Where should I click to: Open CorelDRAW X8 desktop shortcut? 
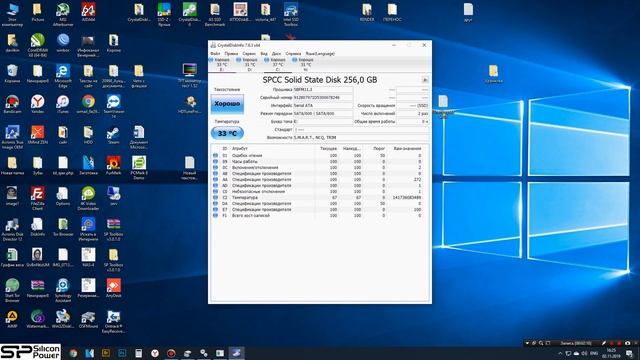click(x=38, y=45)
